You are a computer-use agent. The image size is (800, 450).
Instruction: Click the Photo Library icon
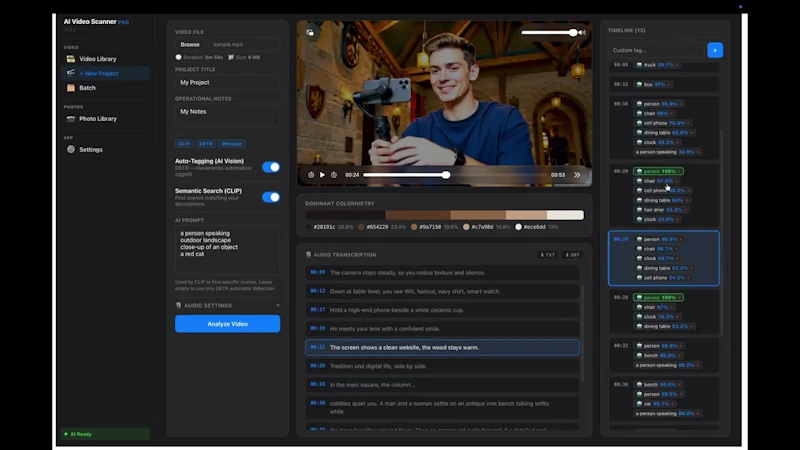(x=71, y=118)
